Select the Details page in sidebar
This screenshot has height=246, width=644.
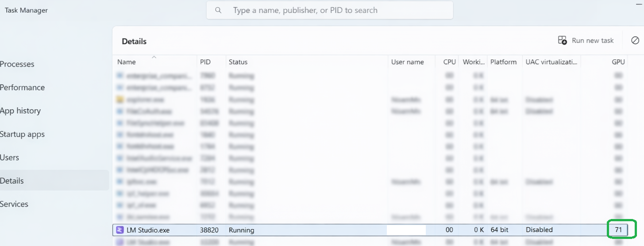point(54,181)
